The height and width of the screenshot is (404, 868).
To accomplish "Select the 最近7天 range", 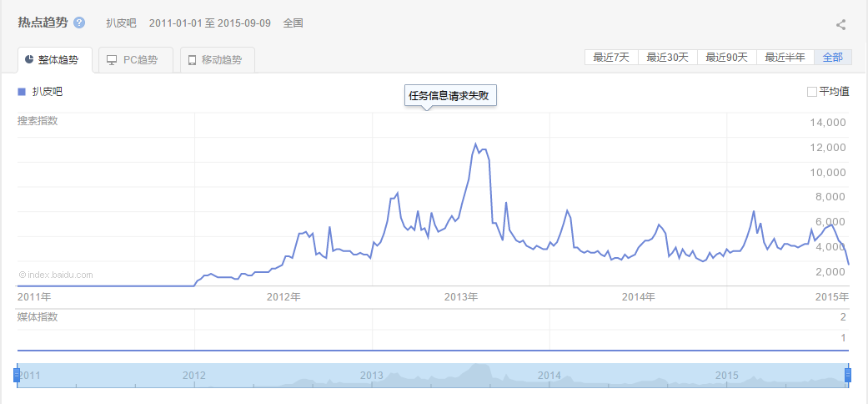I will 611,57.
